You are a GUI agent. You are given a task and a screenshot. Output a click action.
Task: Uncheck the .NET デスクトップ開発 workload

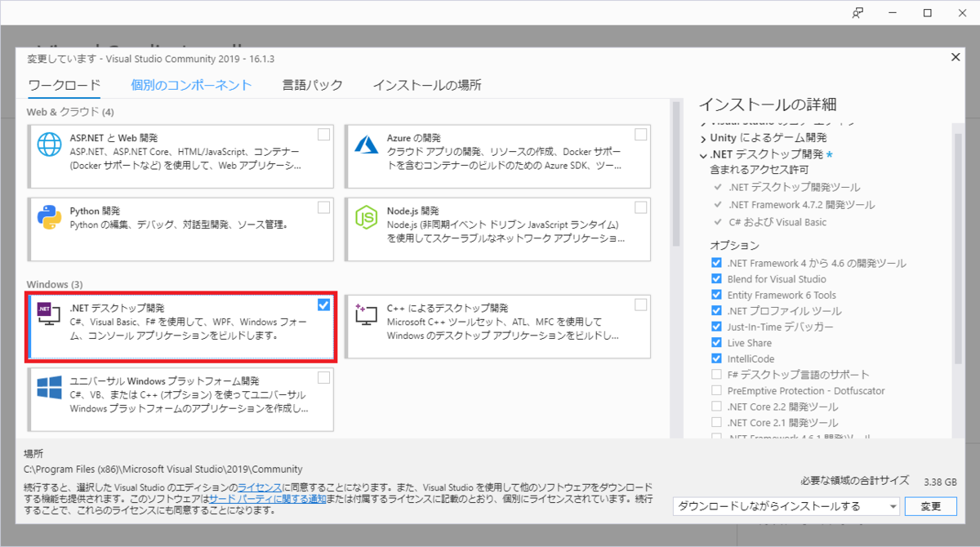click(x=324, y=305)
